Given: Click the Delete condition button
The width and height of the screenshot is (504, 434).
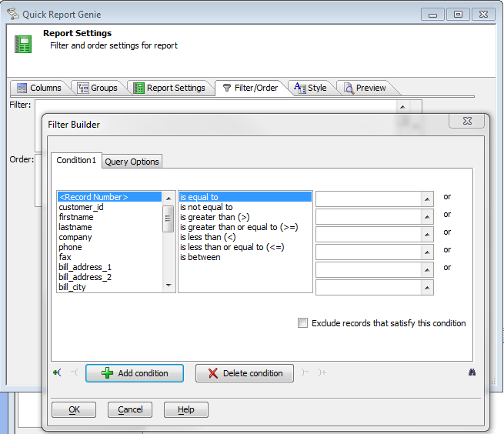Looking at the screenshot, I should [245, 373].
